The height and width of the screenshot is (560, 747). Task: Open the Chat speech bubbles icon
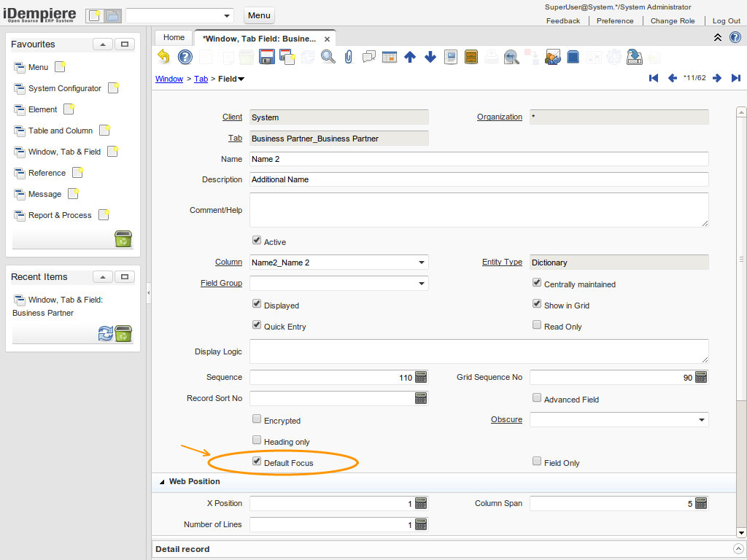369,57
